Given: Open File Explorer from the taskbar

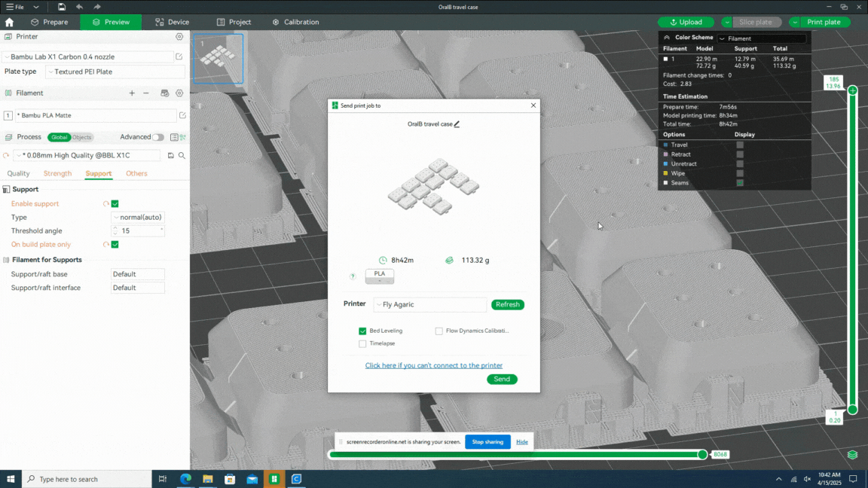Looking at the screenshot, I should (x=208, y=479).
